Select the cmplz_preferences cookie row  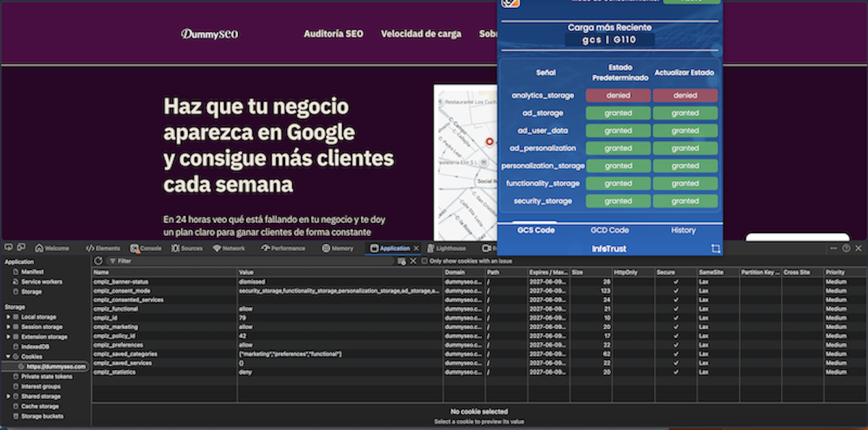(x=479, y=345)
